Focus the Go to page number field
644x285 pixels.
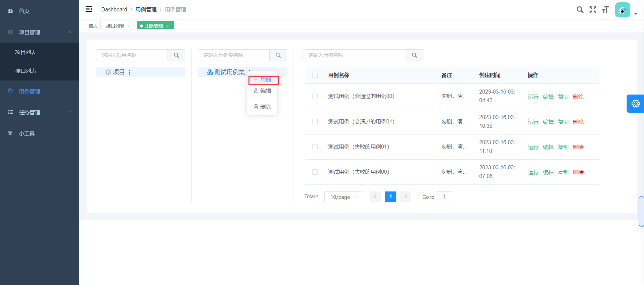(444, 197)
